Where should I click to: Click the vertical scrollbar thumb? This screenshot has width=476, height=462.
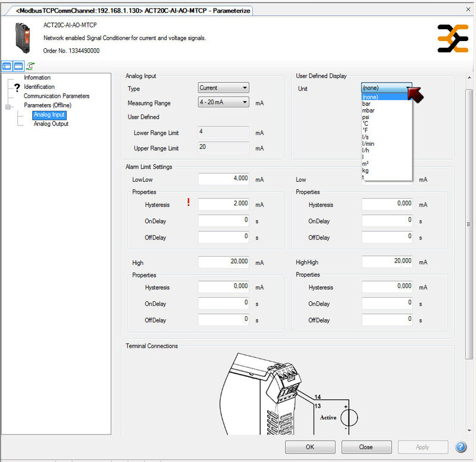pyautogui.click(x=469, y=224)
